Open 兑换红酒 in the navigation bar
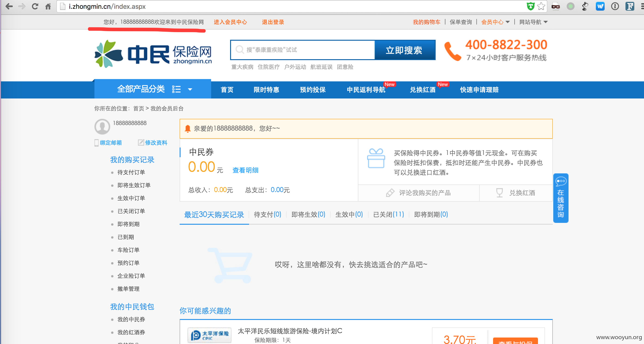This screenshot has width=644, height=344. pos(422,89)
